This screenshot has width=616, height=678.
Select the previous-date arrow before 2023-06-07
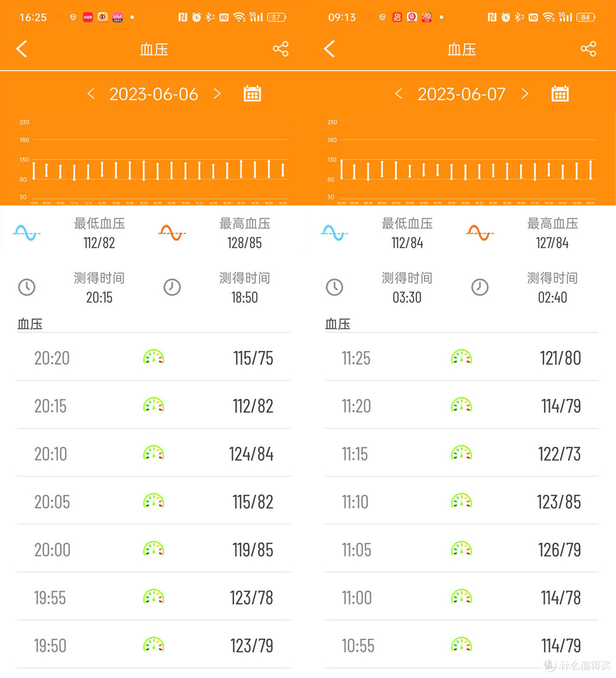click(x=399, y=93)
